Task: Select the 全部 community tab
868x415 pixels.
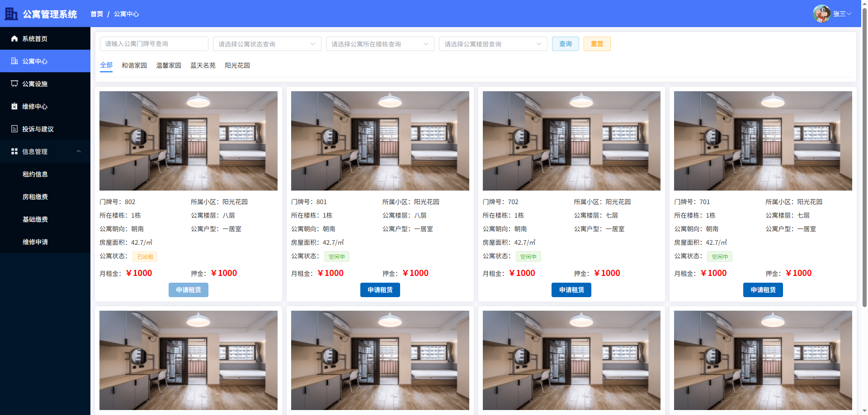Action: (106, 65)
